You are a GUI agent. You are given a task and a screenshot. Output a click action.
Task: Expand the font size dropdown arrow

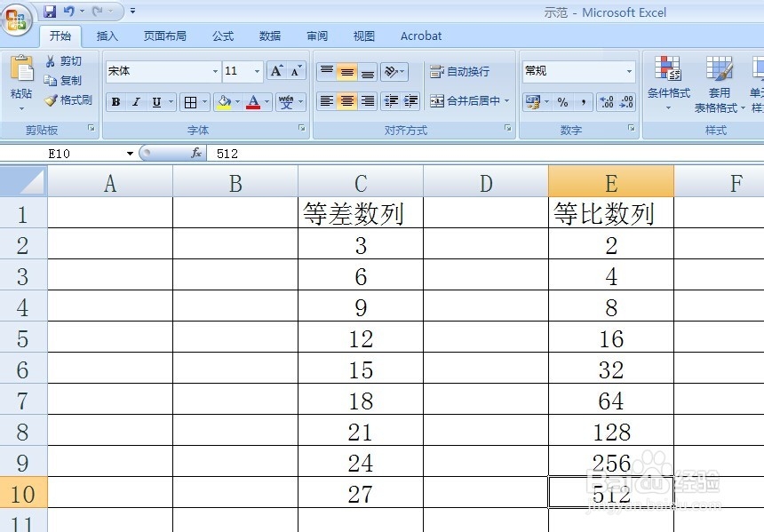coord(258,72)
